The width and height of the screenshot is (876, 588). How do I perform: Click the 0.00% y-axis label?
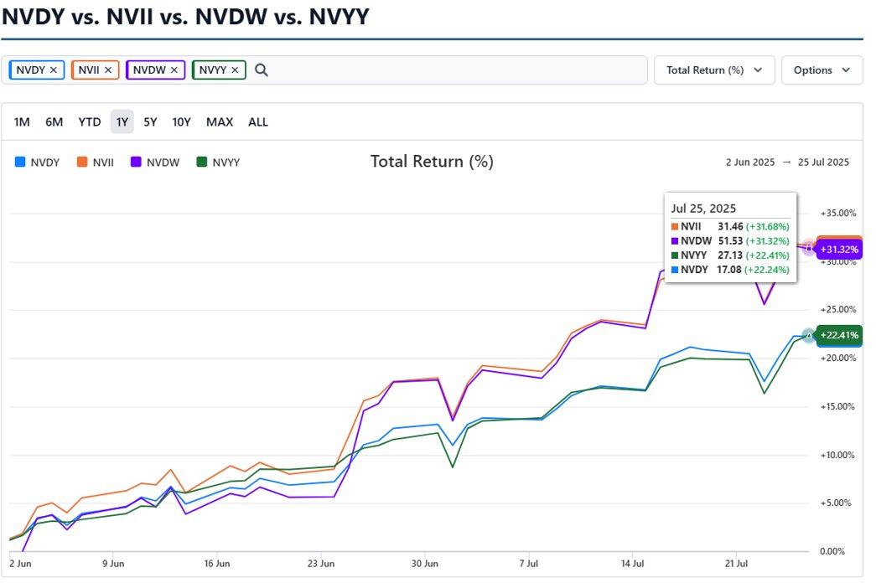click(x=832, y=552)
